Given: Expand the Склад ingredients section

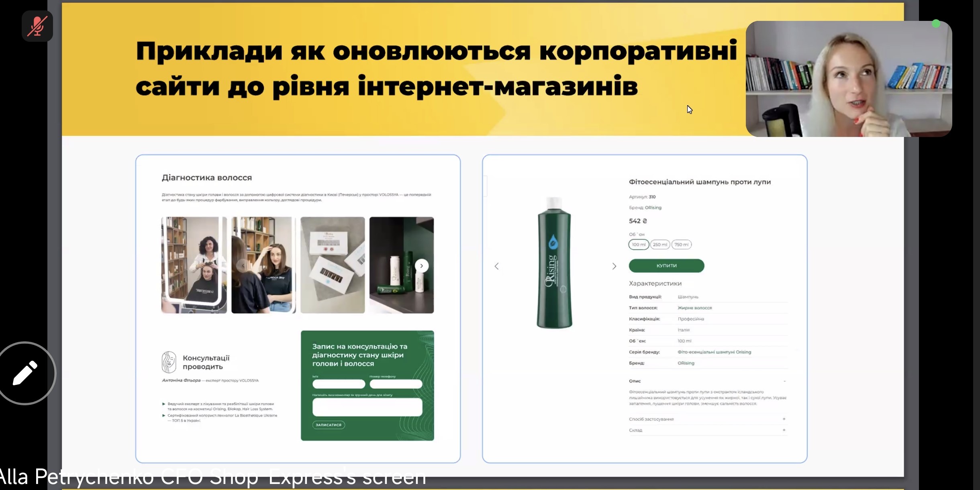Looking at the screenshot, I should point(784,430).
